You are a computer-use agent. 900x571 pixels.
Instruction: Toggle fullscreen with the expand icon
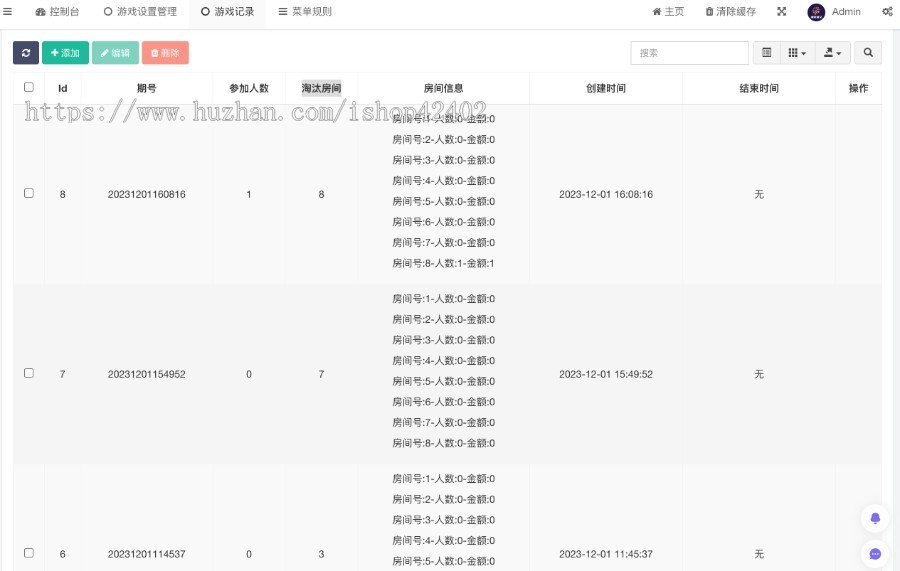tap(782, 11)
